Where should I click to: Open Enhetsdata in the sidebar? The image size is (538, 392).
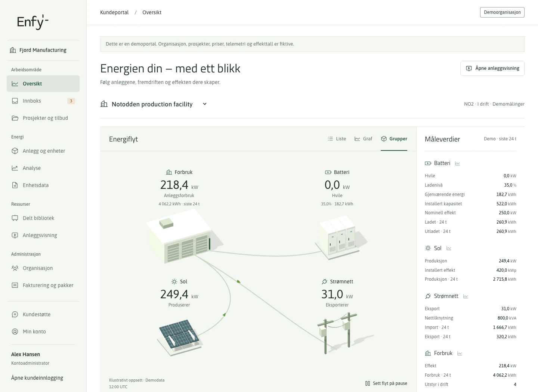pos(43,185)
